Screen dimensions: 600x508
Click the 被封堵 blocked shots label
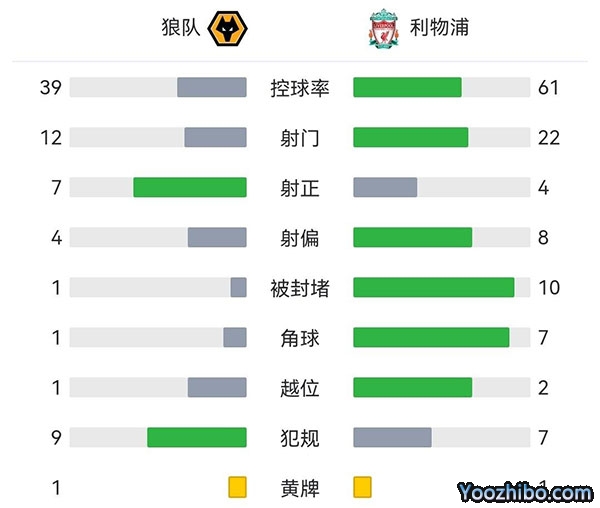pos(300,288)
